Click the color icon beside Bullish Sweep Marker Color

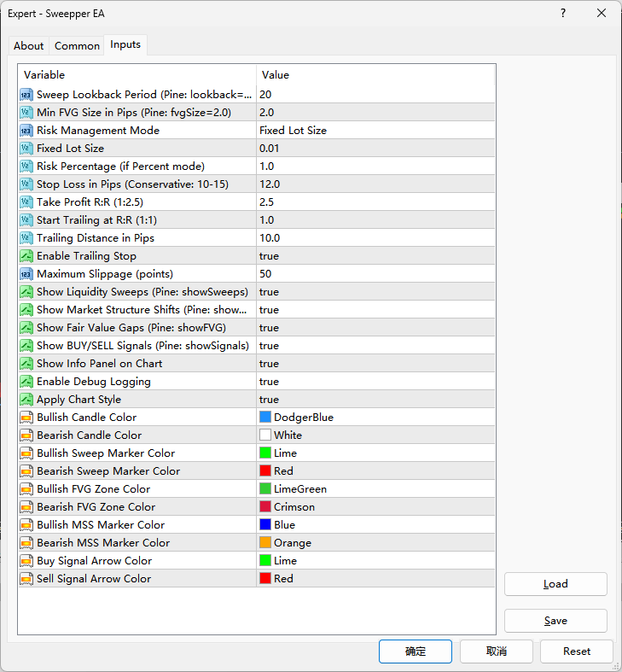tap(26, 453)
